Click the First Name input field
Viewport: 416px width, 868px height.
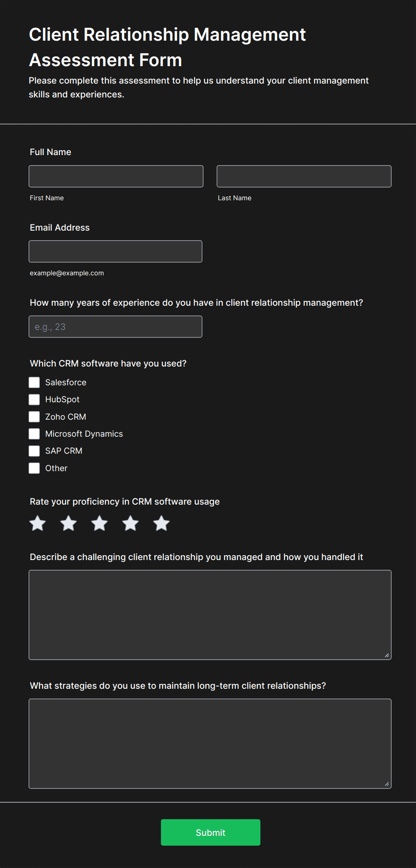(x=116, y=176)
